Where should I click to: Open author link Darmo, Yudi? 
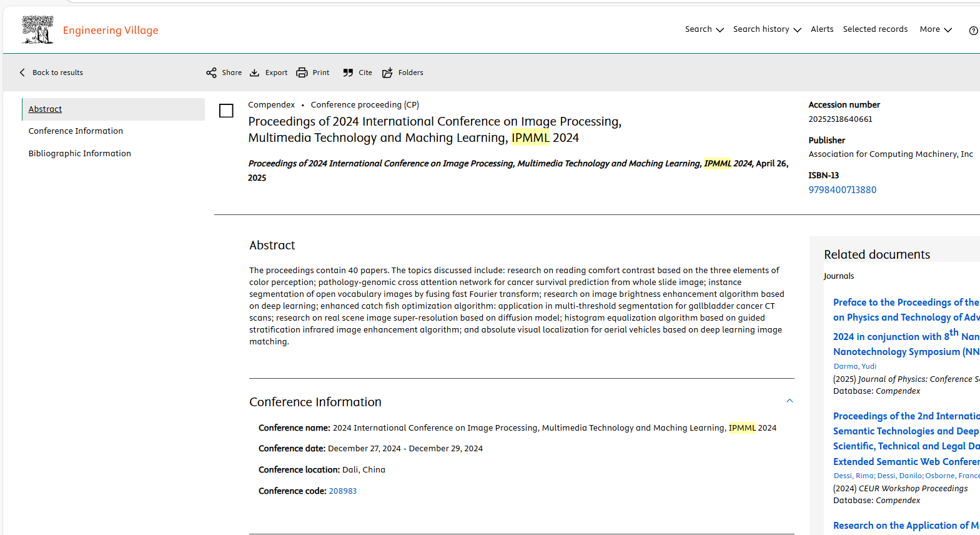(x=854, y=366)
